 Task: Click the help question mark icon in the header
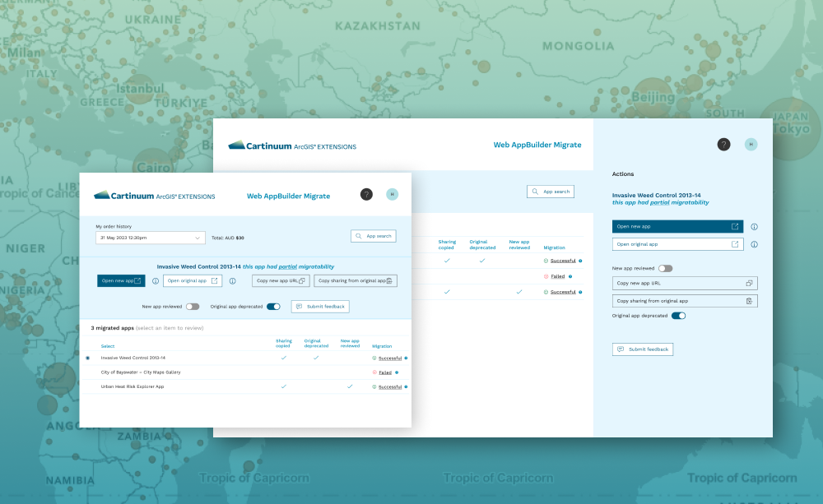pos(366,195)
